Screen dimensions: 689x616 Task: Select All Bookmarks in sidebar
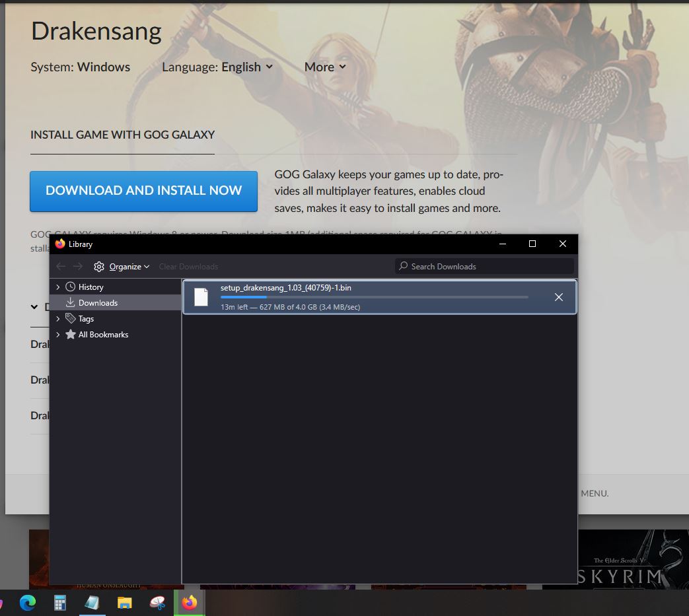click(x=103, y=335)
